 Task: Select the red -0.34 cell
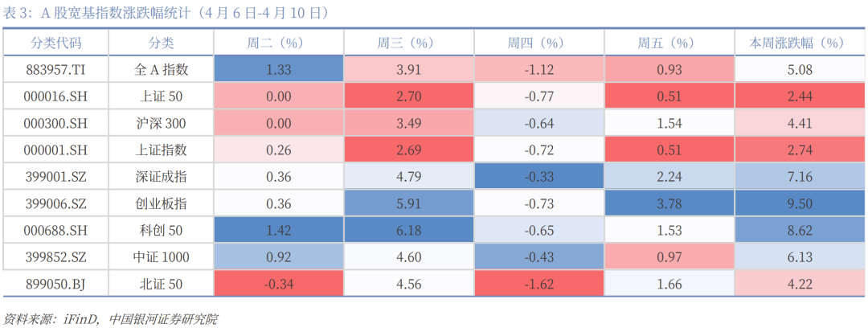[278, 285]
